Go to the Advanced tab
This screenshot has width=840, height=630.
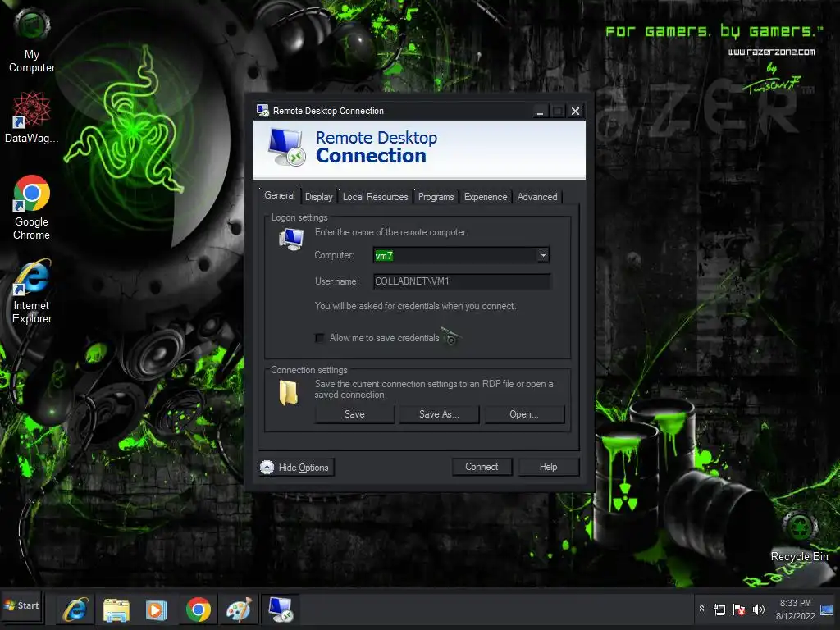537,197
